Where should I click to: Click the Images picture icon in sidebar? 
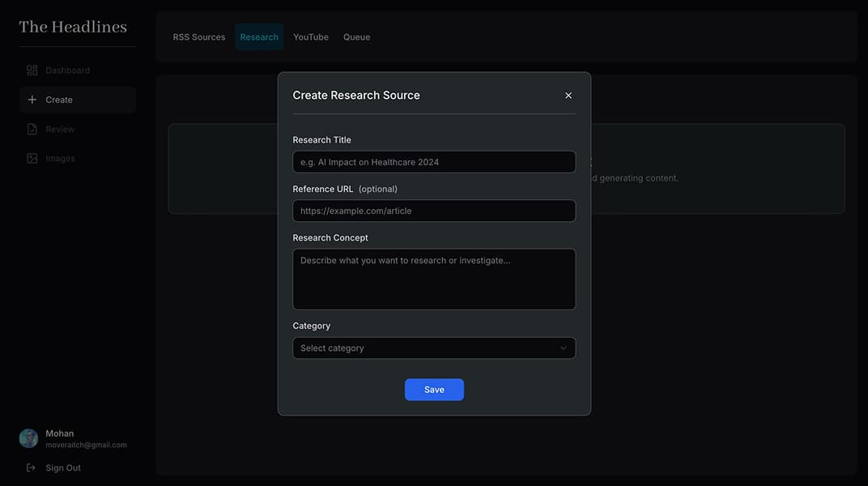32,159
